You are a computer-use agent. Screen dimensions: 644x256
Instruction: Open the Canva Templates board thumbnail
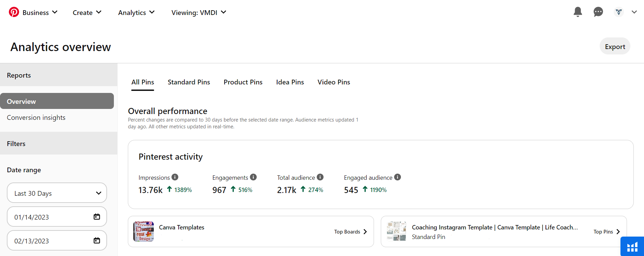pyautogui.click(x=144, y=231)
